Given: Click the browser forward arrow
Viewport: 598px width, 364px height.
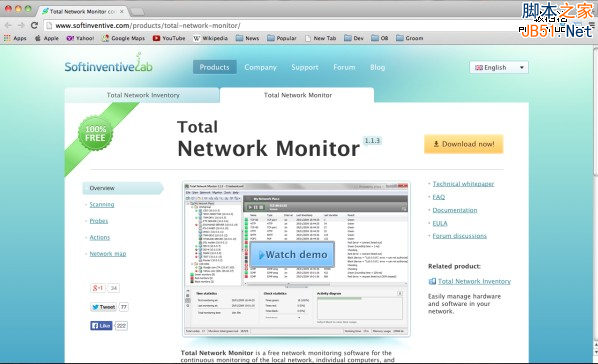Looking at the screenshot, I should tap(21, 25).
